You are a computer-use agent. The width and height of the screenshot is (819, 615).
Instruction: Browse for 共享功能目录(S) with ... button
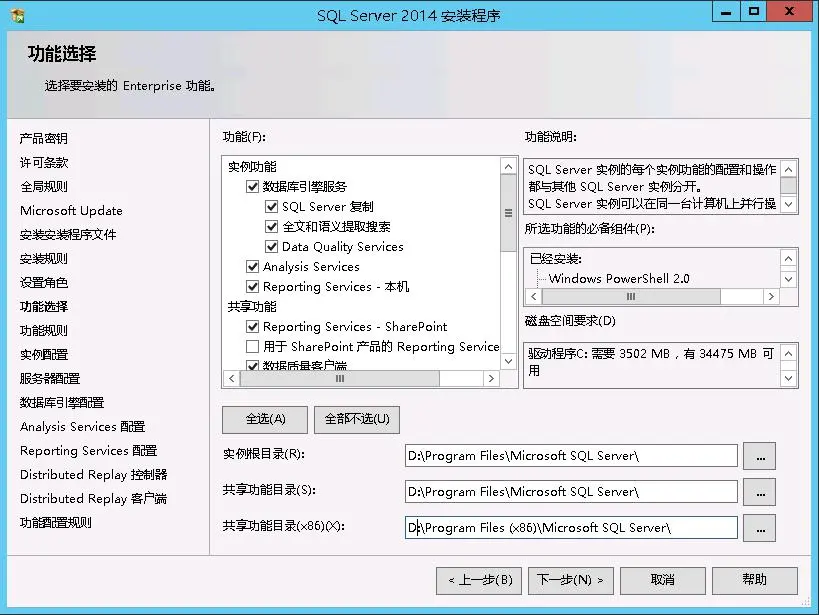click(x=759, y=492)
